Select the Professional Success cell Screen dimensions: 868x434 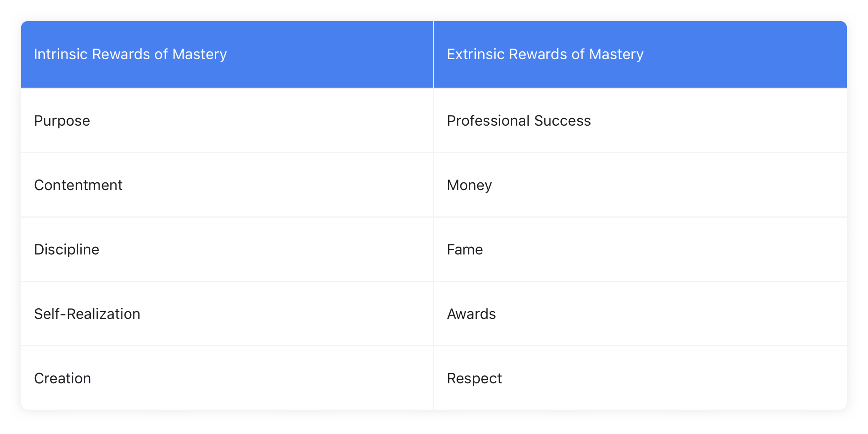(x=640, y=120)
